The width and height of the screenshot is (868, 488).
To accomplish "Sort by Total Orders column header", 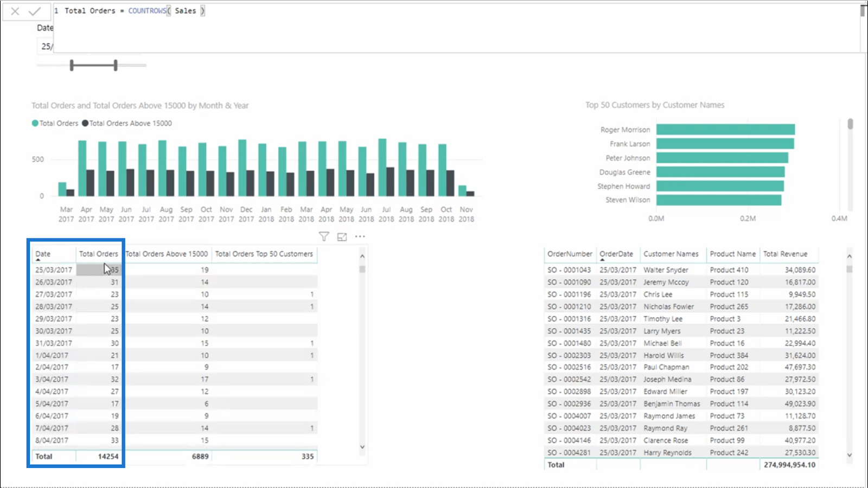I will (98, 254).
